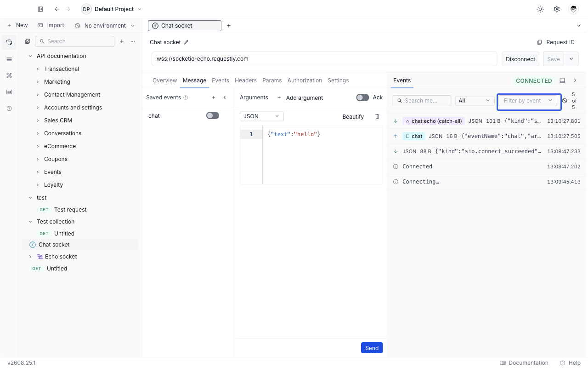Image resolution: width=588 pixels, height=368 pixels.
Task: Focus the sidebar Search field
Action: (74, 41)
